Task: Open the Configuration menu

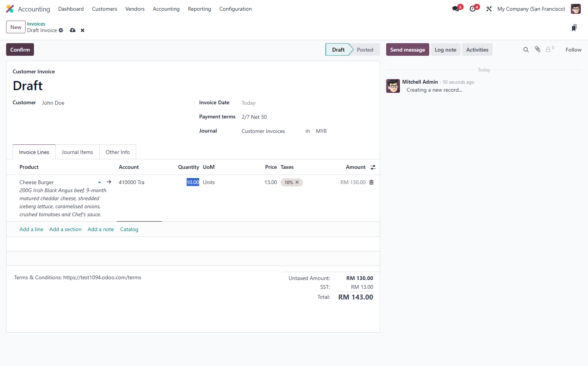Action: click(235, 9)
